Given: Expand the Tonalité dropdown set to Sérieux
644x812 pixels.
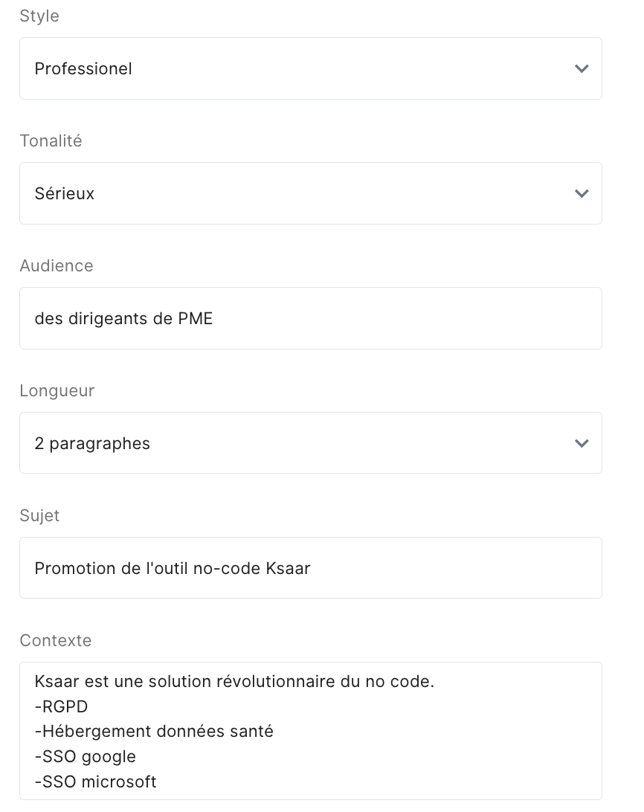Looking at the screenshot, I should click(297, 193).
